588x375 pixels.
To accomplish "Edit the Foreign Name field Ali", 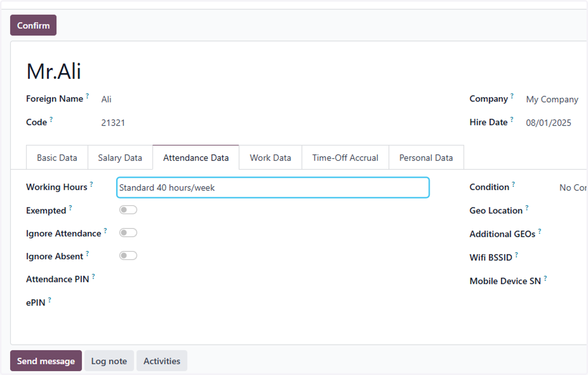I will click(x=106, y=99).
